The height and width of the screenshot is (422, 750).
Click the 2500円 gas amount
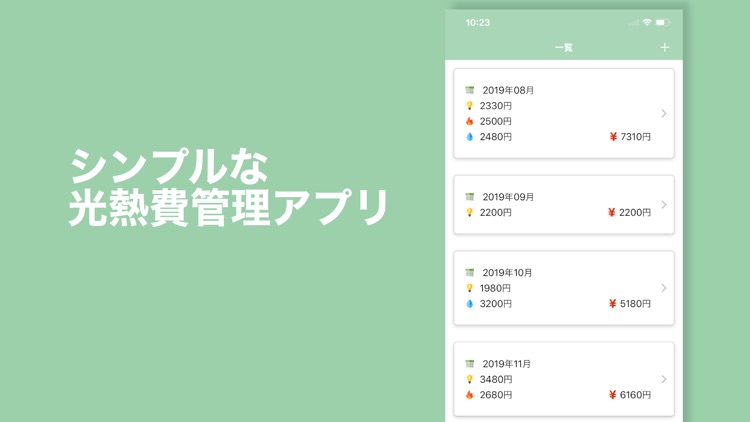(x=496, y=121)
